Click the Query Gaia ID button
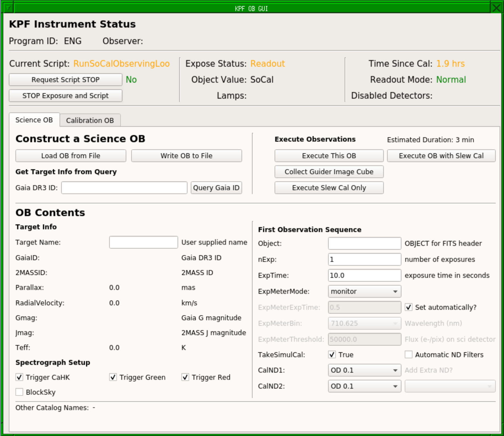Viewport: 504px width, 436px height. tap(216, 188)
